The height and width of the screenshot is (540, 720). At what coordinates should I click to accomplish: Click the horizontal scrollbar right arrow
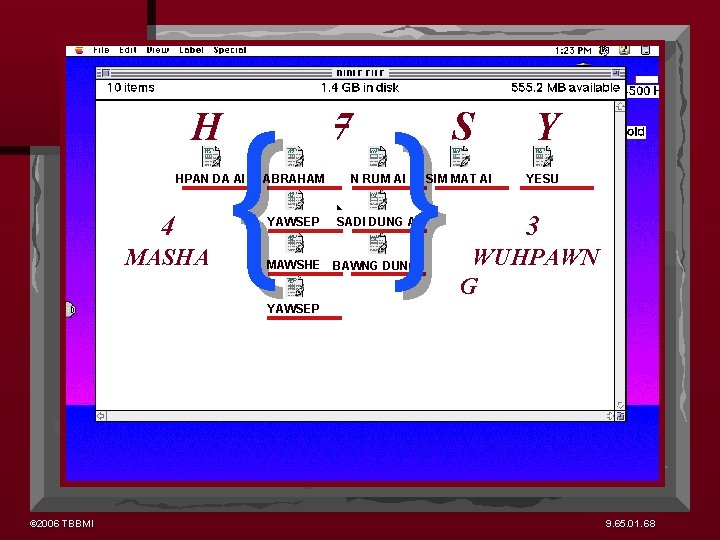[x=609, y=416]
